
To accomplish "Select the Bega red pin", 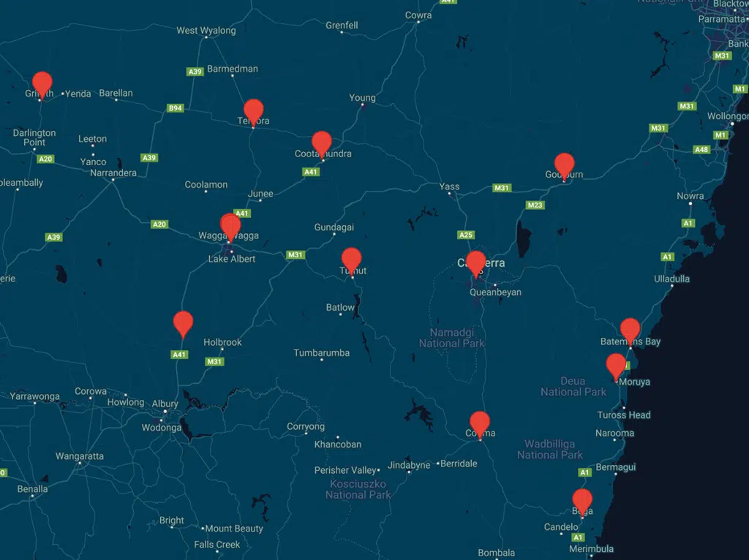I will click(582, 500).
